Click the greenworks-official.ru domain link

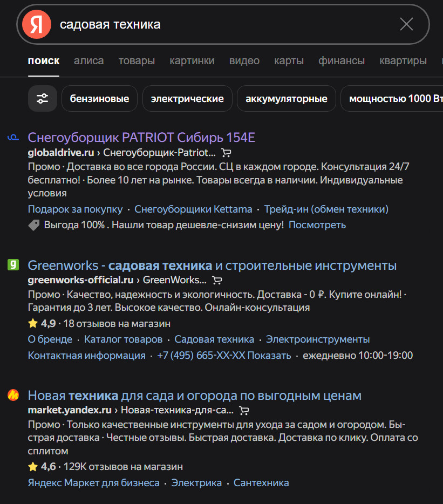(81, 280)
